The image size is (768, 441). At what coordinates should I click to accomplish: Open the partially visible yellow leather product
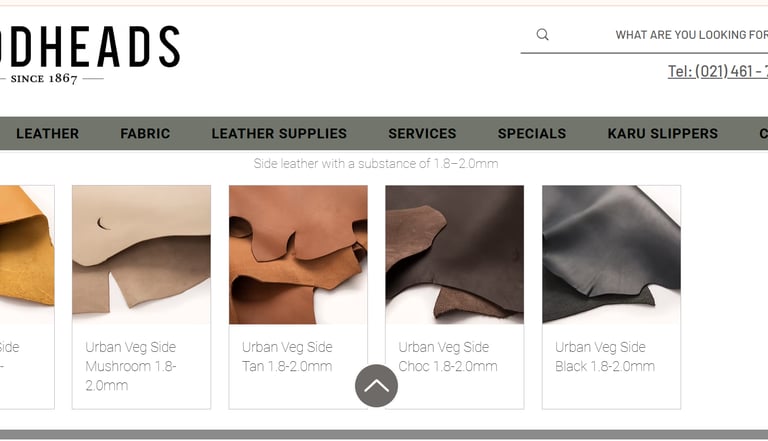(27, 255)
